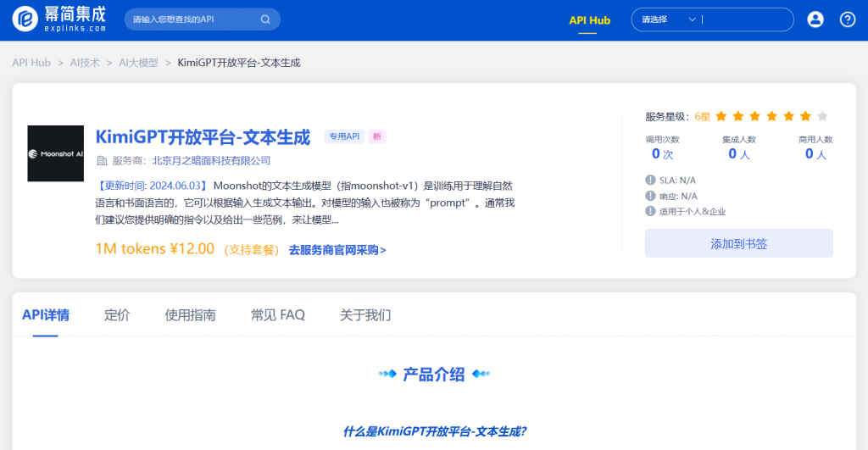Click the first rating star
This screenshot has width=868, height=450.
[x=721, y=116]
